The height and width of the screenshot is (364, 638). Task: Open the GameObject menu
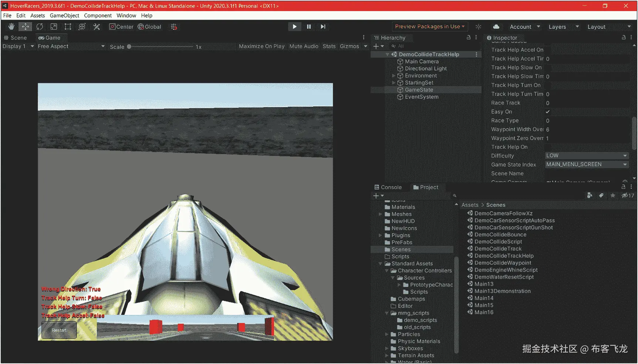coord(64,15)
